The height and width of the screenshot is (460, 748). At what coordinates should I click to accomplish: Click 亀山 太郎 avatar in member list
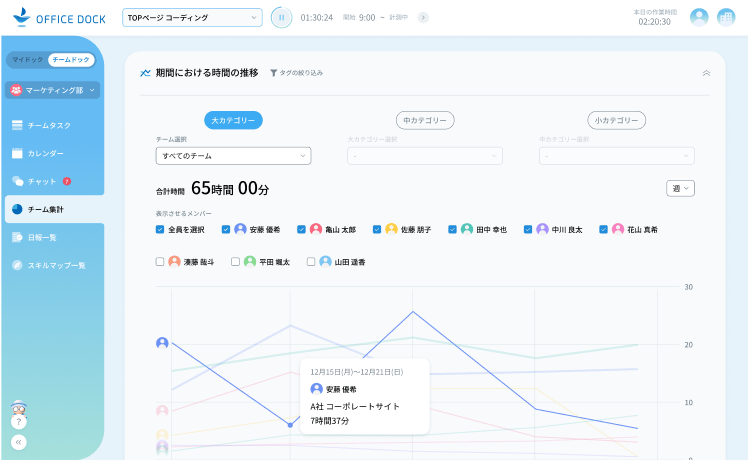click(316, 229)
